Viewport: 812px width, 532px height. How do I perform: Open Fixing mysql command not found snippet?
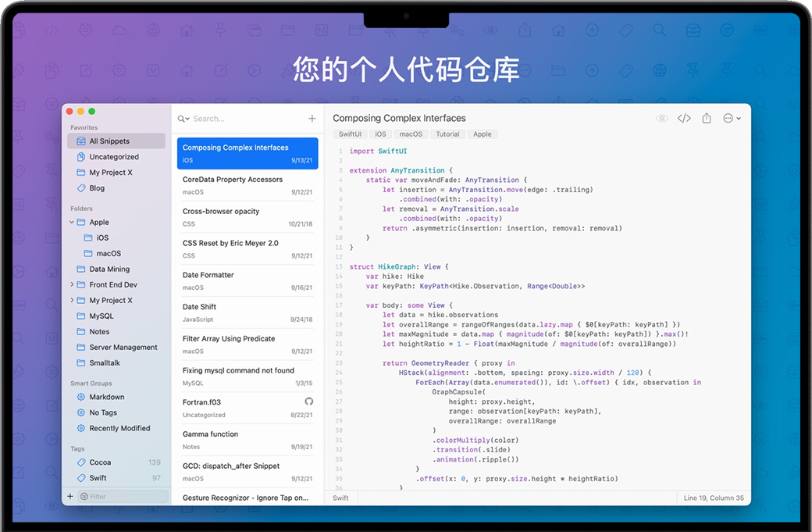[248, 377]
